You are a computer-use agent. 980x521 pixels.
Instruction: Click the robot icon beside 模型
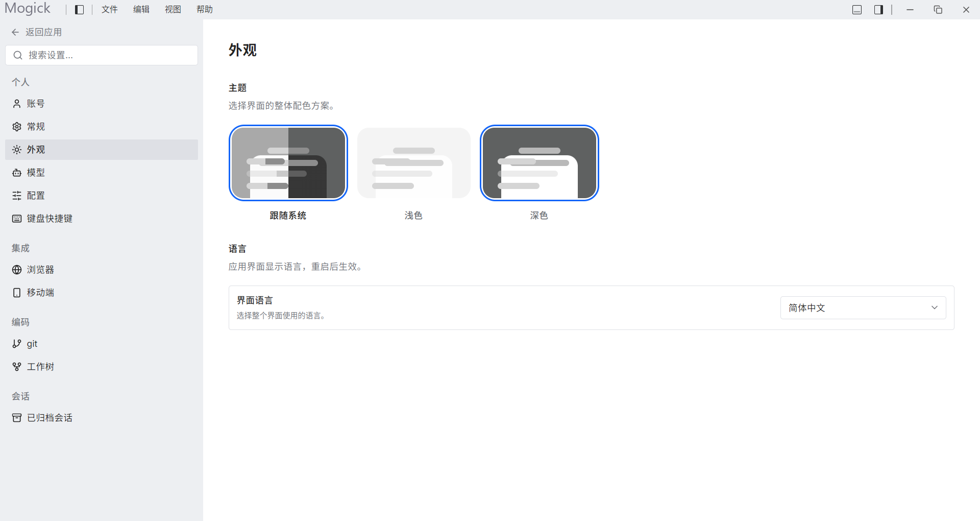point(17,173)
